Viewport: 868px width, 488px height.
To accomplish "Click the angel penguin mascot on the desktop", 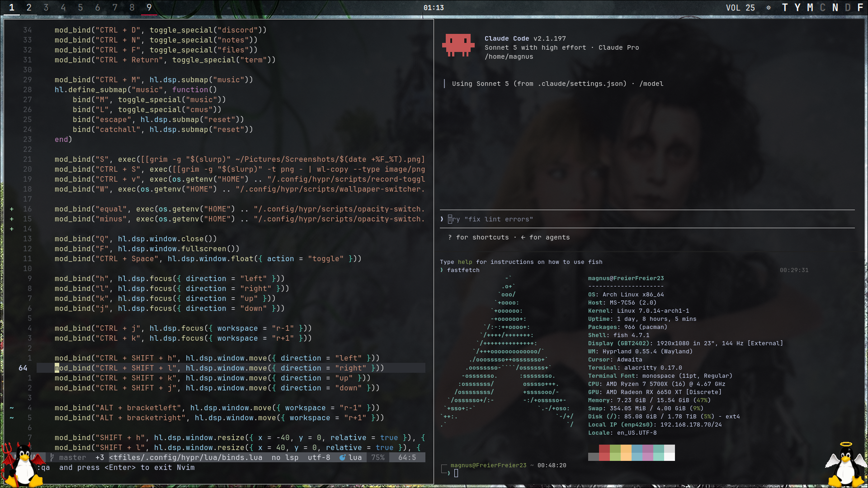I will (846, 464).
